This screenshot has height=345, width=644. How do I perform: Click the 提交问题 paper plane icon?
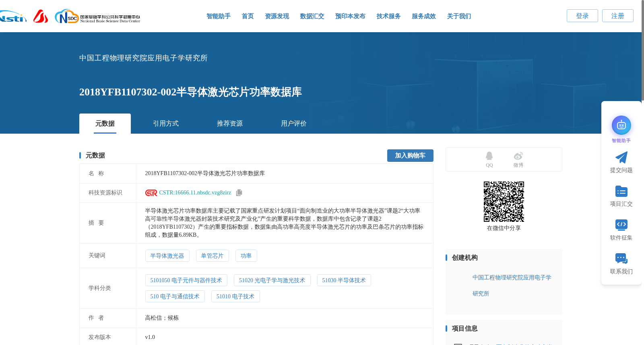pos(621,157)
